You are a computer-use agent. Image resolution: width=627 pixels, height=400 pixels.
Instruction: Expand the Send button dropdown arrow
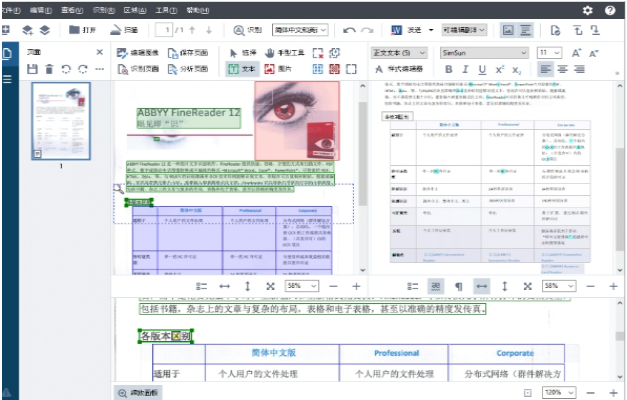pos(431,30)
